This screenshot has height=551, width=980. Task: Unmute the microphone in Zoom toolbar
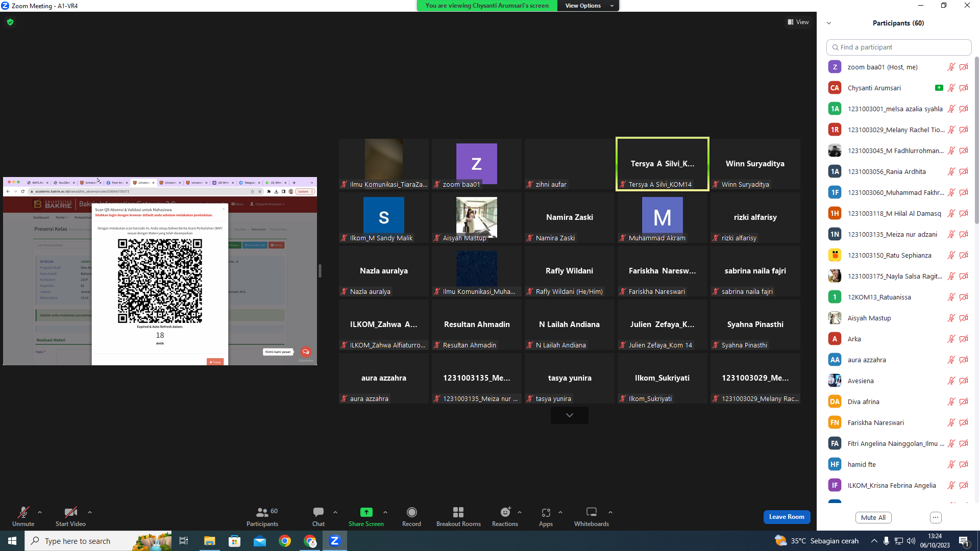(x=23, y=516)
